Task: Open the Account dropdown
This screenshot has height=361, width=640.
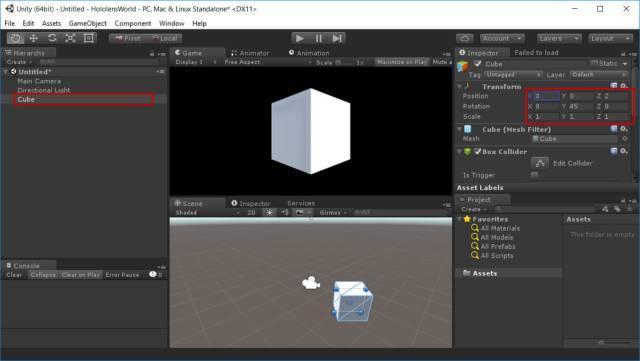Action: pos(502,38)
